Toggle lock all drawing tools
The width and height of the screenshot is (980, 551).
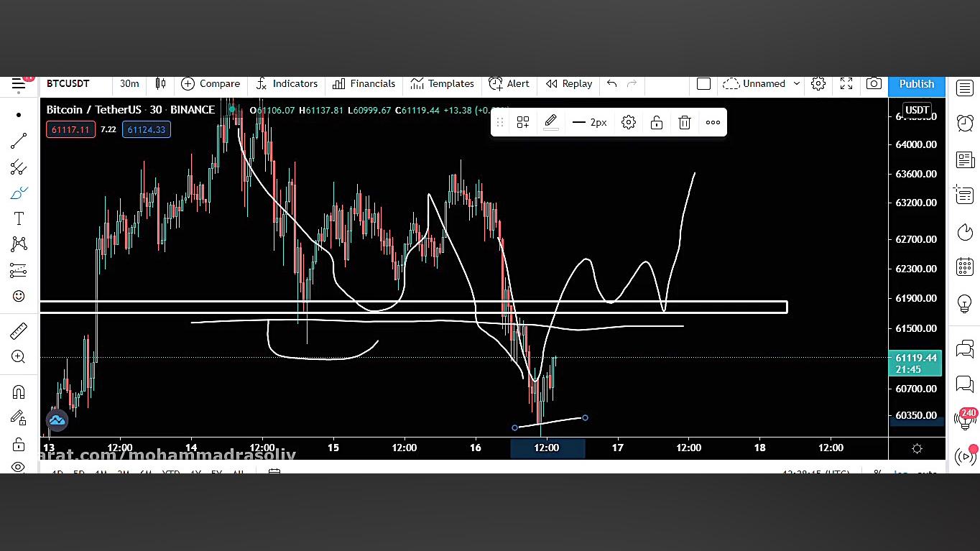coord(19,444)
